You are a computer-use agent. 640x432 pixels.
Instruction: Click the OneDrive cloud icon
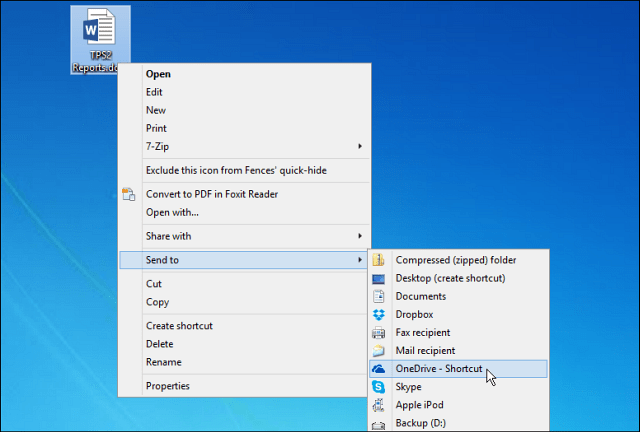point(378,369)
